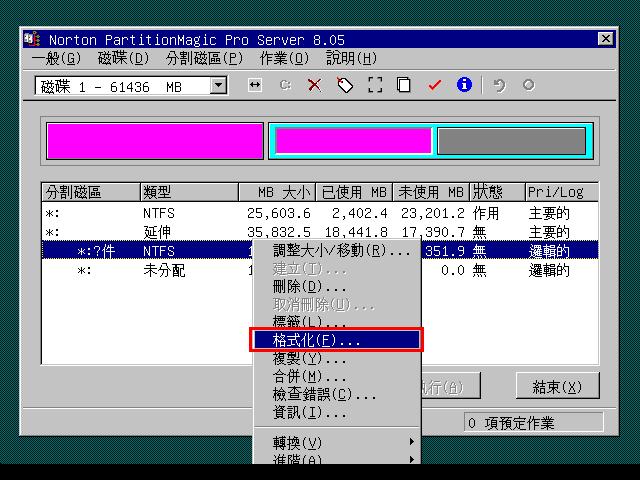The width and height of the screenshot is (640, 480).
Task: Choose 合併(M)... in context menu
Action: 337,376
